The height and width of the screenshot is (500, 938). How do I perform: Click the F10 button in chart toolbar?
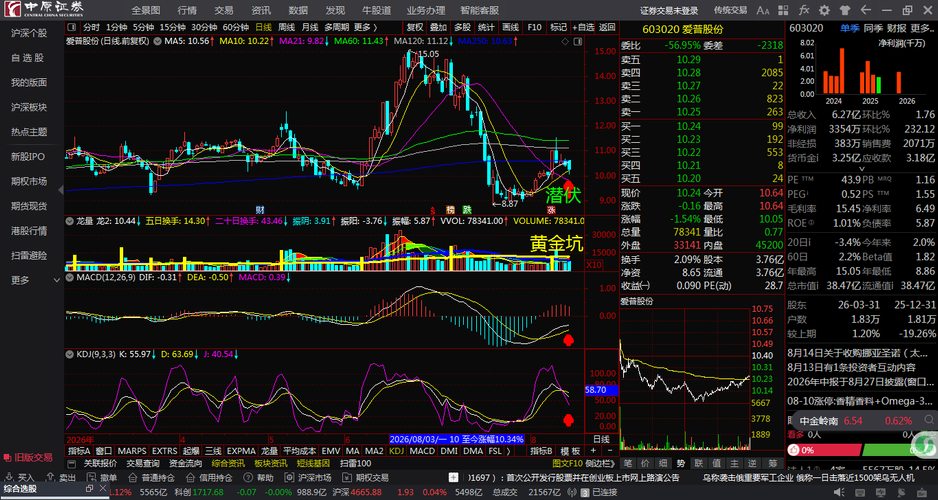[x=535, y=27]
